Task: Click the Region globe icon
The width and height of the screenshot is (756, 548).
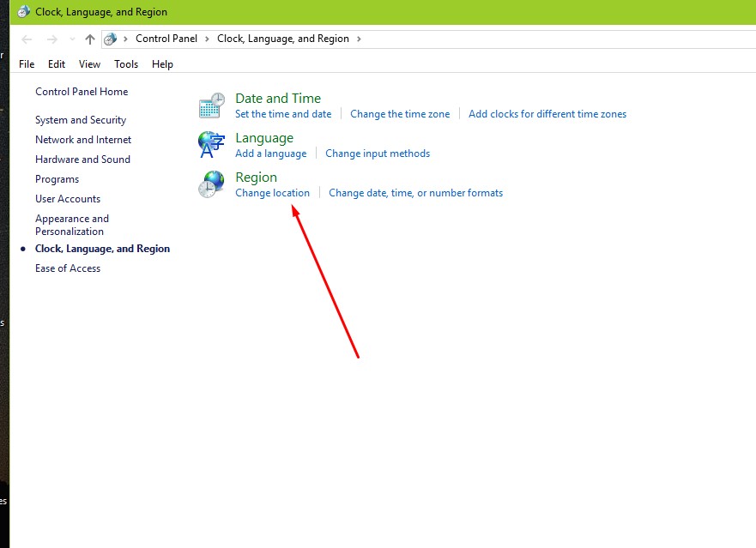Action: pyautogui.click(x=212, y=184)
